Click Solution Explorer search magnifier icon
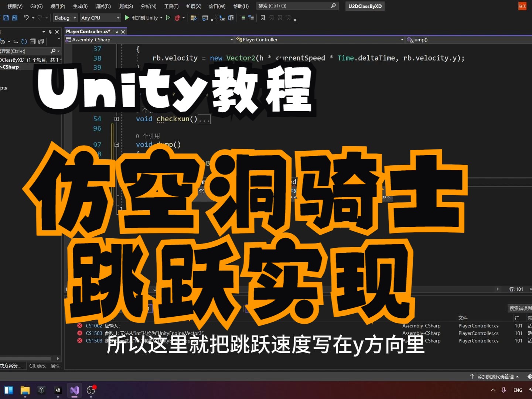The image size is (532, 399). [x=53, y=51]
